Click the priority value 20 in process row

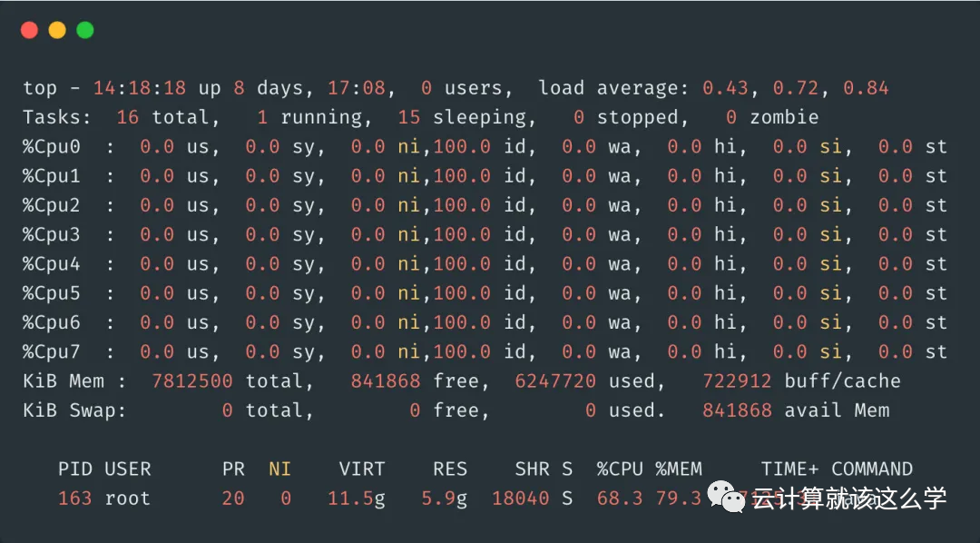233,499
